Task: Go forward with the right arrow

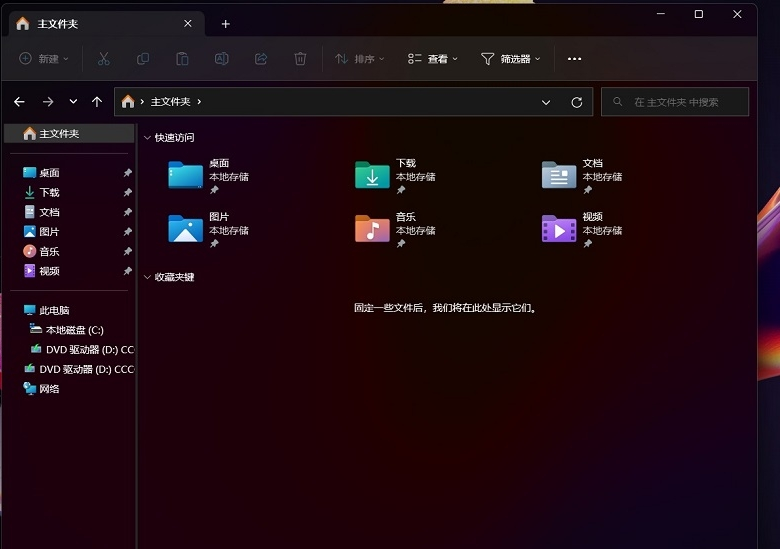Action: [48, 102]
